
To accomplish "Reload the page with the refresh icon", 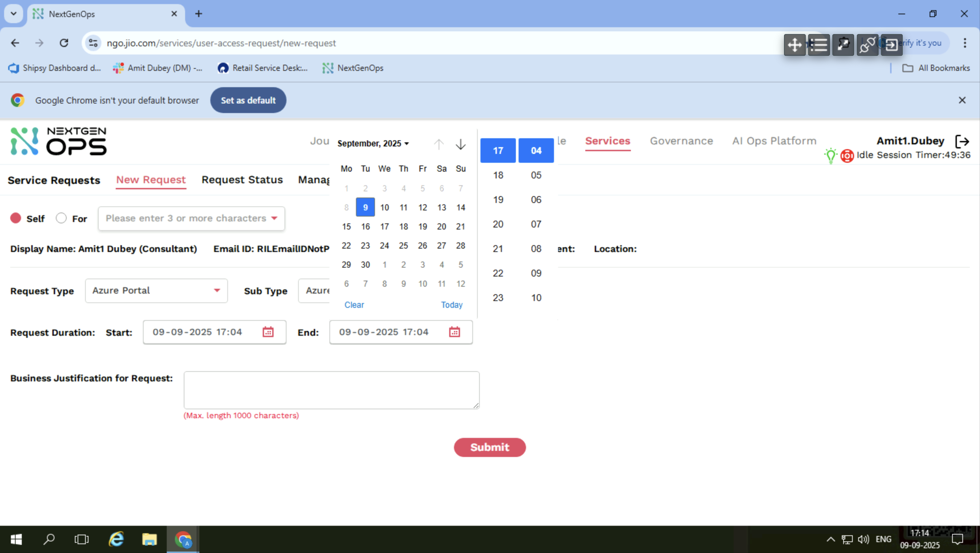I will (x=64, y=43).
